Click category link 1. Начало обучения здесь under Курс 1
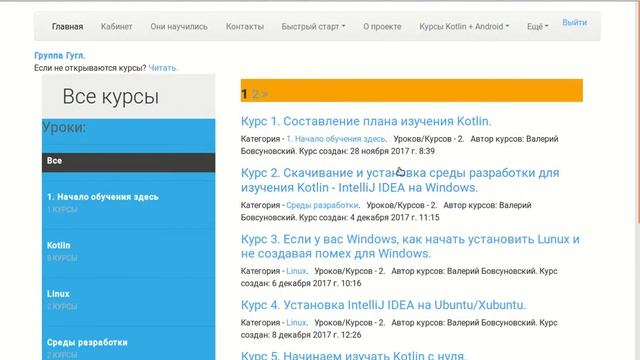The image size is (640, 360). pos(336,139)
